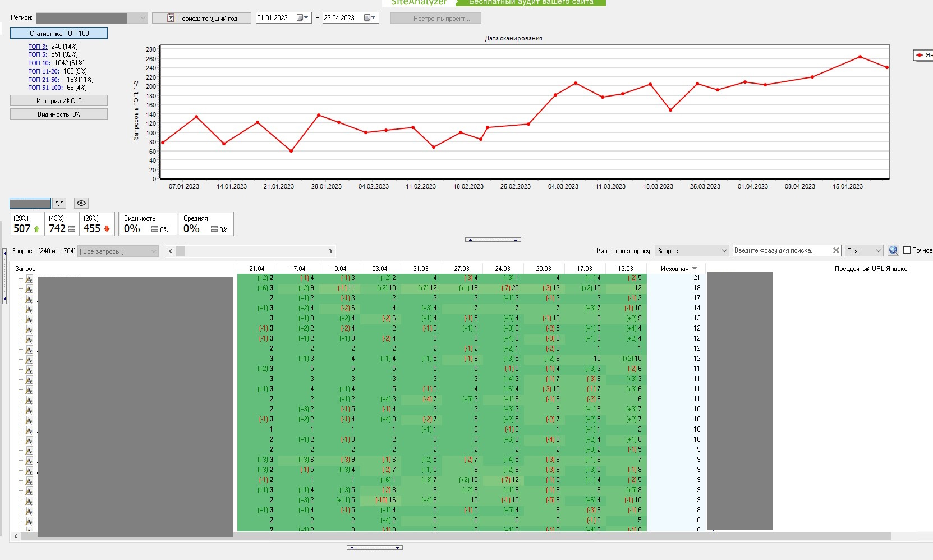
Task: Focus the 'Введите фразу для поиска...' search field
Action: click(782, 250)
